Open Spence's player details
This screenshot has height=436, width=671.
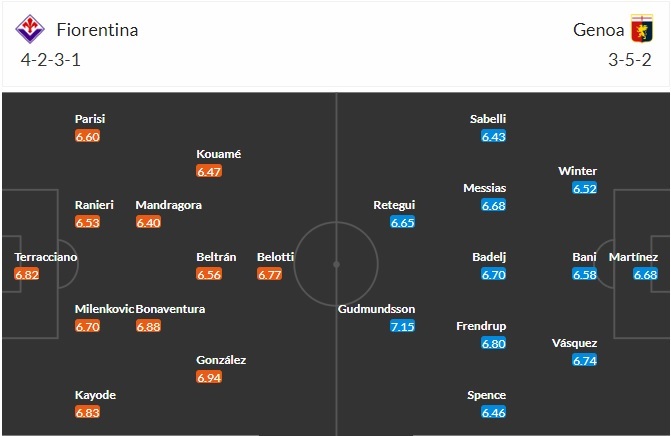[486, 395]
